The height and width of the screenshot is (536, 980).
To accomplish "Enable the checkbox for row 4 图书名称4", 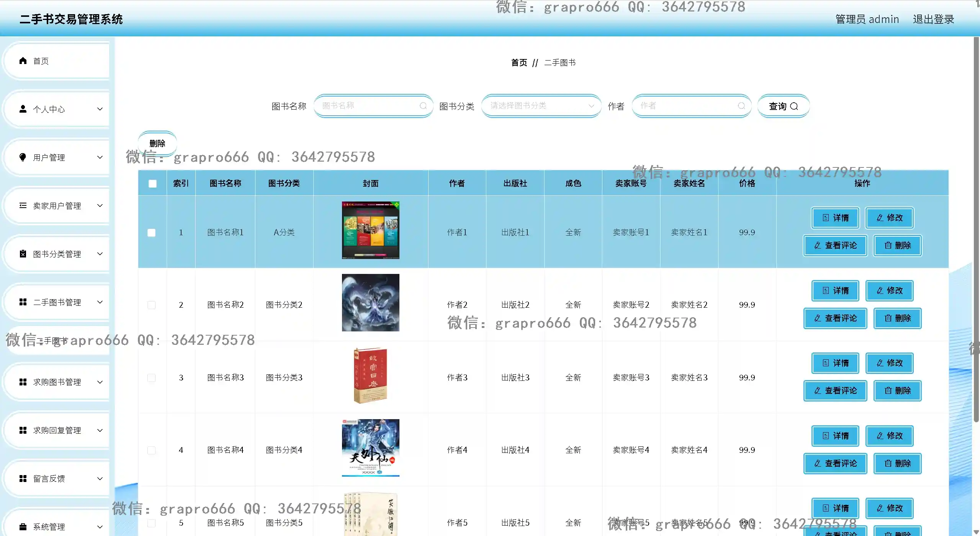I will 152,450.
